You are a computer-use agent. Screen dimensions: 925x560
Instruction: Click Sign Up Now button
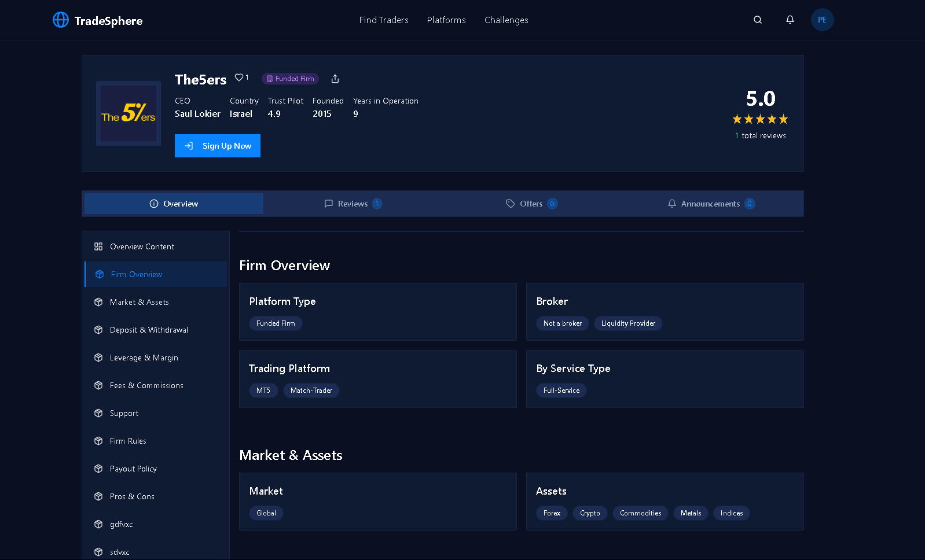[218, 146]
